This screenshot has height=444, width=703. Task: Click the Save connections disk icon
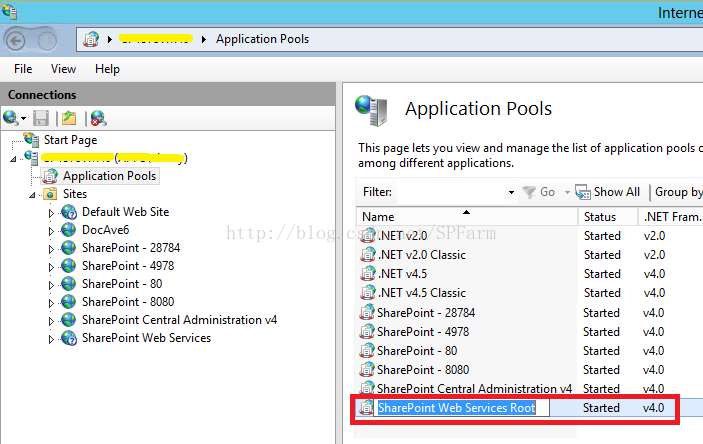[41, 118]
